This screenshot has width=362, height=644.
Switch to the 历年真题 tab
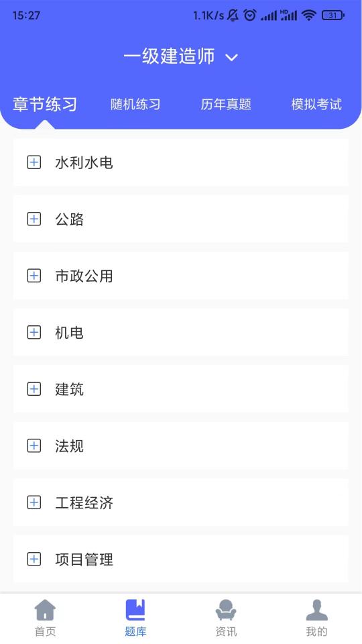226,105
